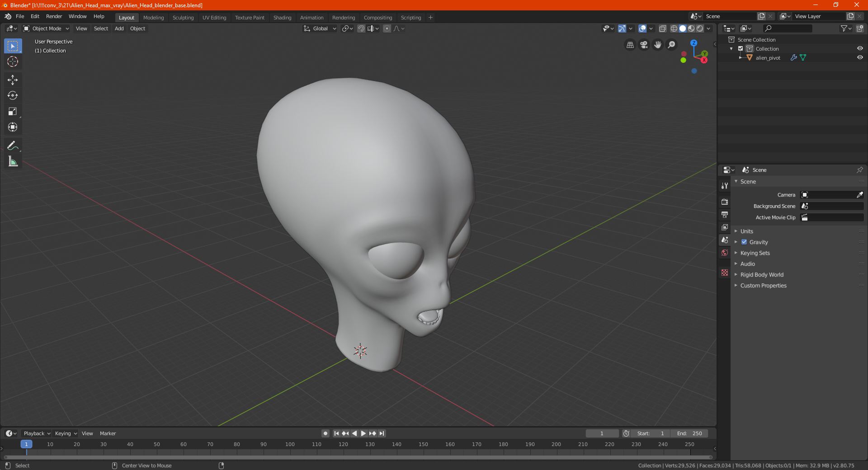Toggle the Gravity checkbox
The height and width of the screenshot is (470, 868).
coord(744,242)
